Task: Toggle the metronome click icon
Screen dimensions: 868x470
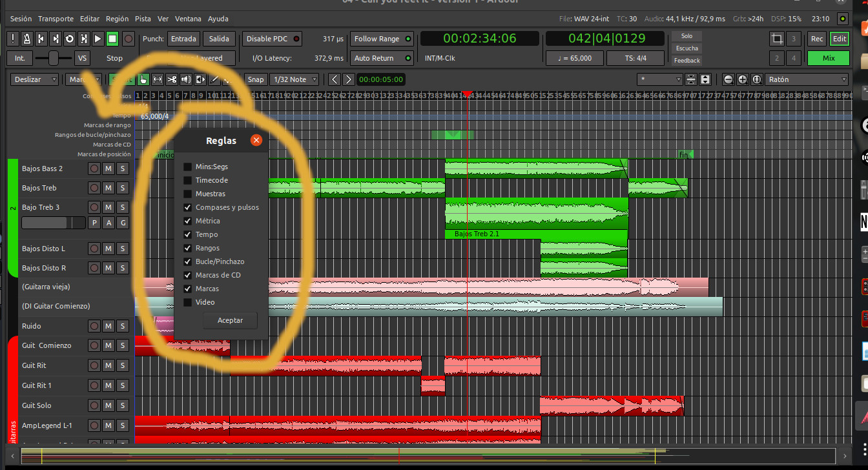Action: 26,39
